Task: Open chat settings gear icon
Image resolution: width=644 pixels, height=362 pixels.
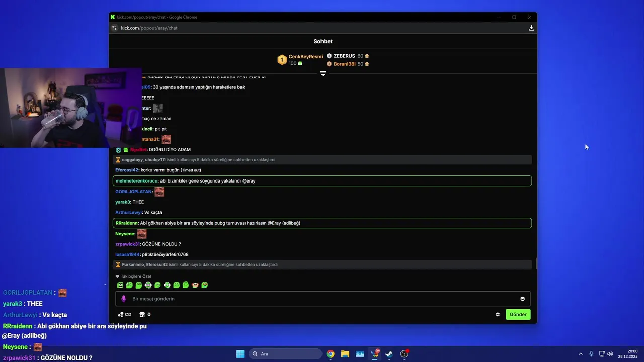Action: coord(498,315)
